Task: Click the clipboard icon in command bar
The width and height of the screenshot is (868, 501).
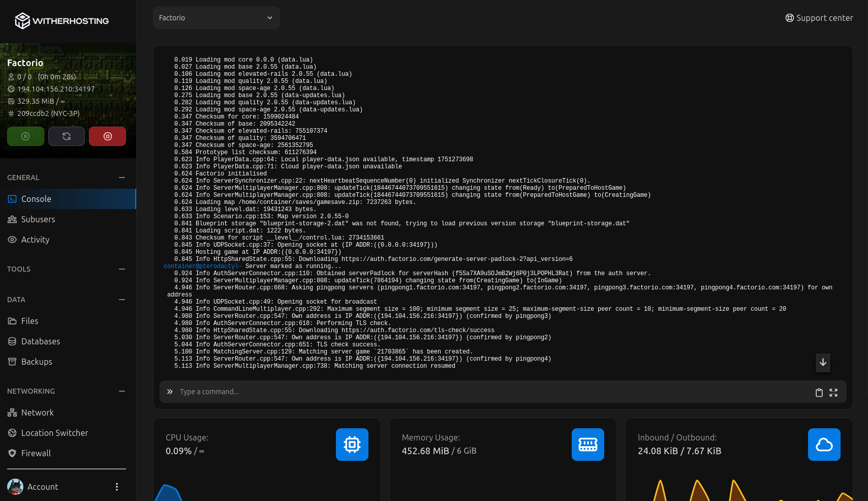Action: [x=819, y=393]
